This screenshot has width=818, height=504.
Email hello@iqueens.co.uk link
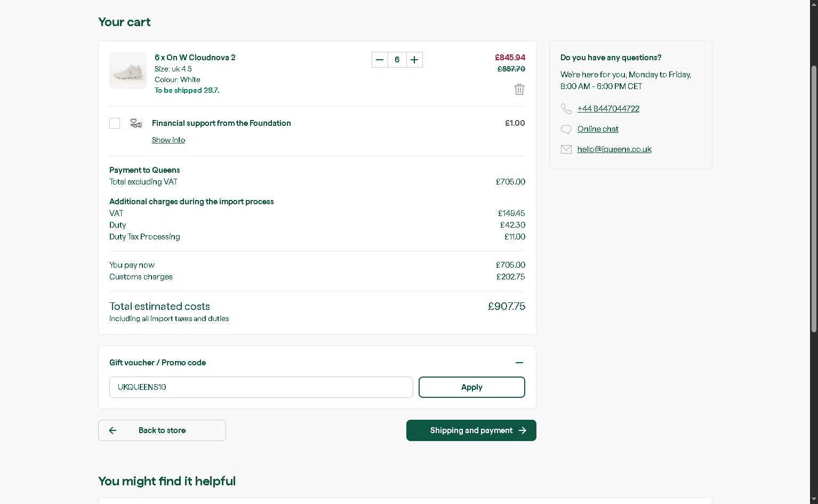click(x=614, y=149)
